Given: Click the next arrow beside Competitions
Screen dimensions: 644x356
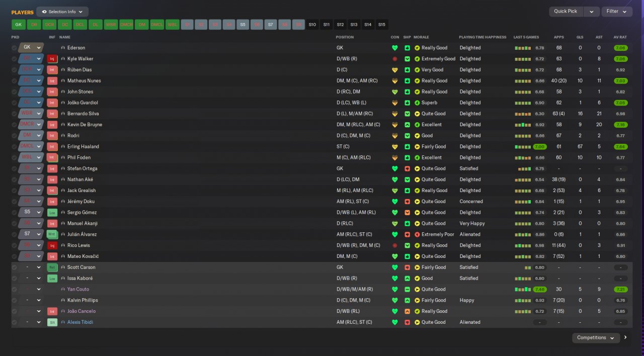Looking at the screenshot, I should pos(625,338).
